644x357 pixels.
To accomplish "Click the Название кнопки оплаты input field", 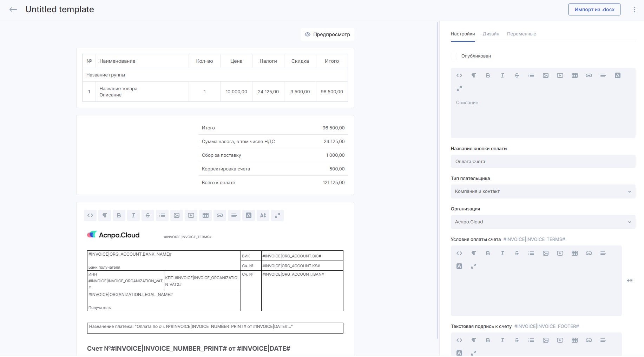I will click(x=543, y=162).
